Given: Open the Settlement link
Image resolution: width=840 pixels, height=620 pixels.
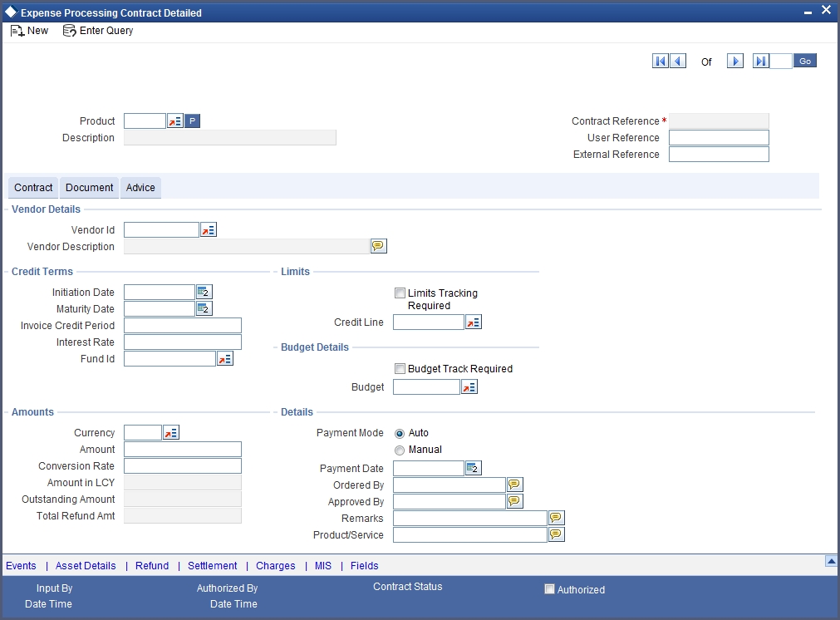Looking at the screenshot, I should tap(212, 566).
